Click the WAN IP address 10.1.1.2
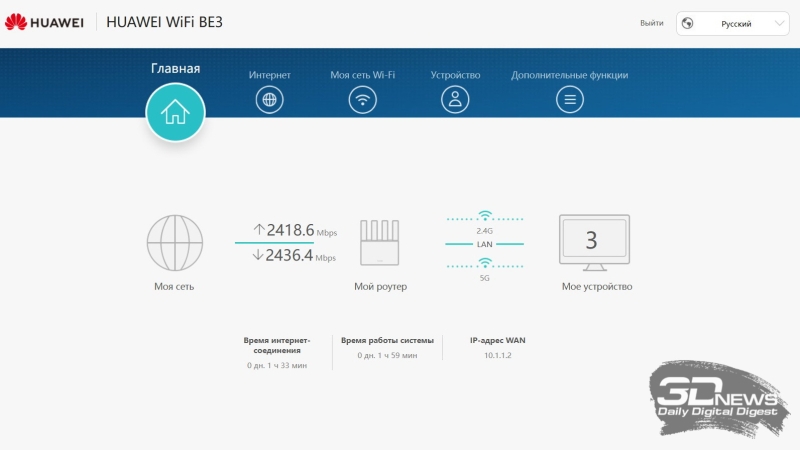The height and width of the screenshot is (450, 800). pyautogui.click(x=497, y=355)
